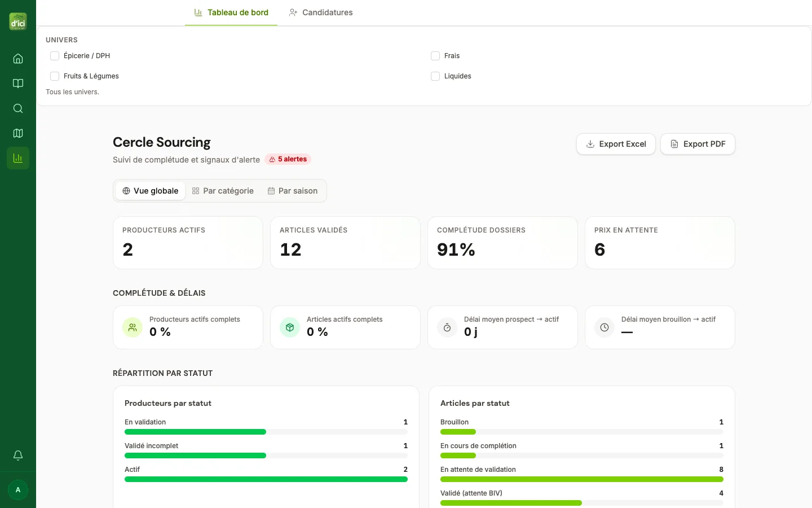Click the "Producteurs par statut" title
The image size is (812, 508).
pos(168,403)
